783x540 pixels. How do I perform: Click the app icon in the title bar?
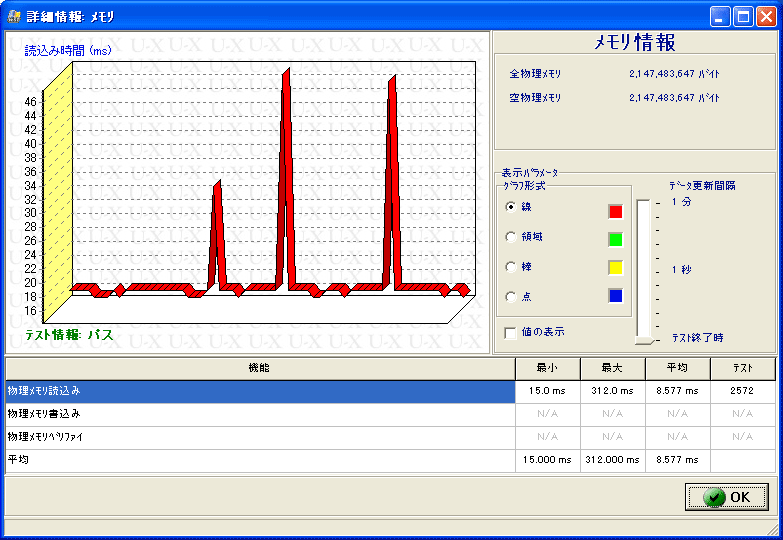(14, 16)
